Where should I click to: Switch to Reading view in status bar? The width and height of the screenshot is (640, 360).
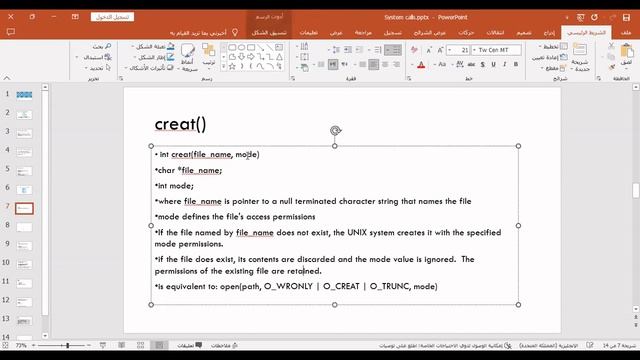tap(122, 345)
